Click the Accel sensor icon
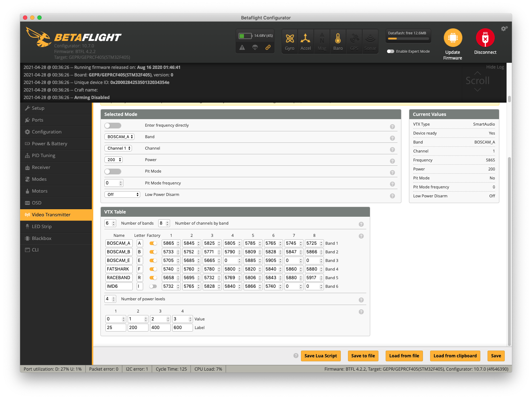Screen dimensions: 532x399 coord(306,38)
